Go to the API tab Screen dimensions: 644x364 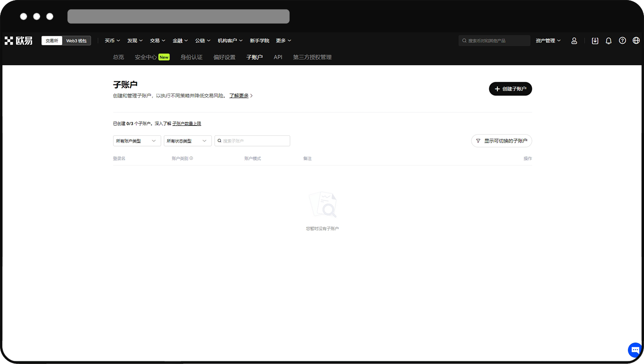point(278,57)
